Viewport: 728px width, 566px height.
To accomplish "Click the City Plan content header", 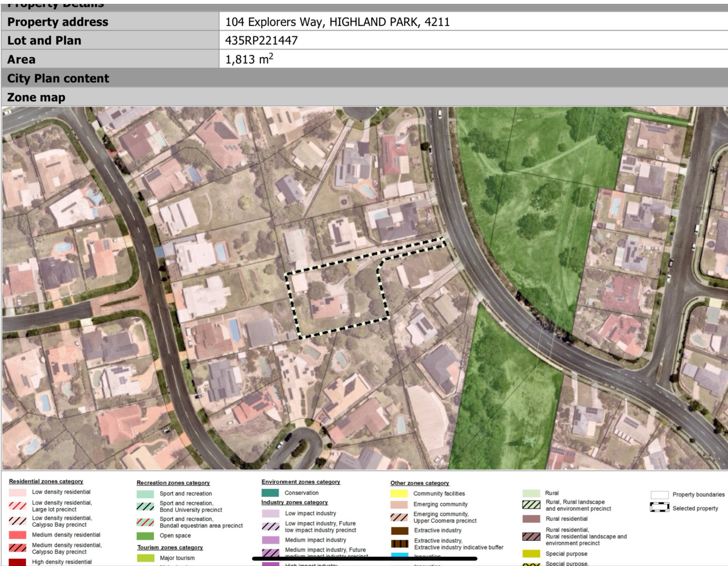I will pyautogui.click(x=58, y=78).
